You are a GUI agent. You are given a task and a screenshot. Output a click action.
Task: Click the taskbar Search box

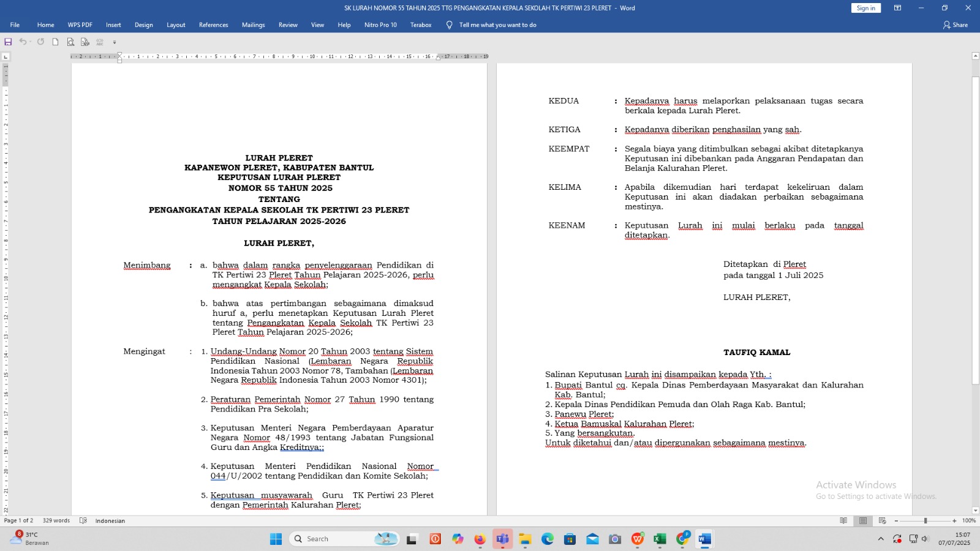(344, 539)
